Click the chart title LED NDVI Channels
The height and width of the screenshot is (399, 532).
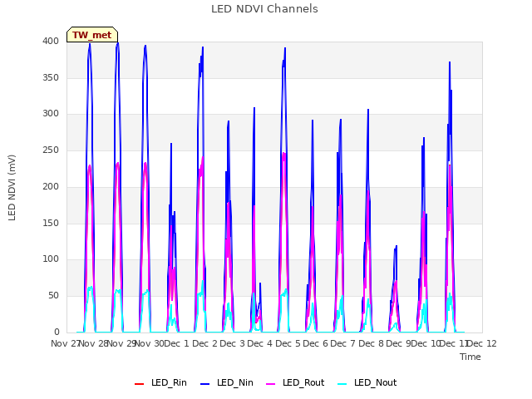264,9
